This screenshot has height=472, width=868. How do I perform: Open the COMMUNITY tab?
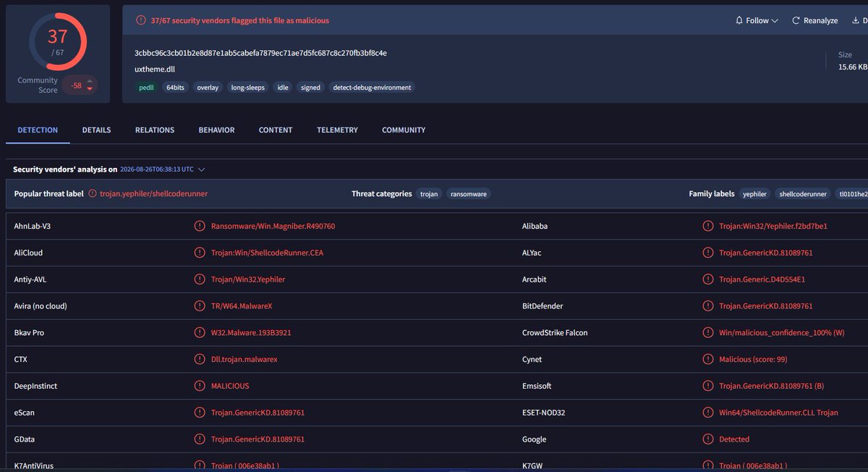click(x=404, y=130)
